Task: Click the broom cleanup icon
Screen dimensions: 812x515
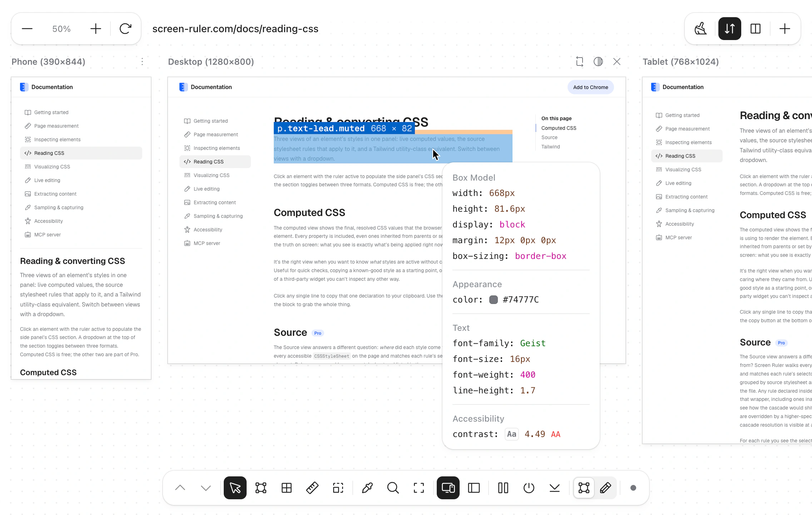Action: 700,29
